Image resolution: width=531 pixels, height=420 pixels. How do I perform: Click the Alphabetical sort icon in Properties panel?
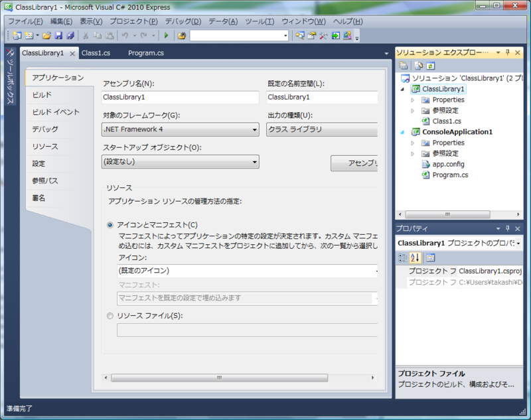coord(415,258)
